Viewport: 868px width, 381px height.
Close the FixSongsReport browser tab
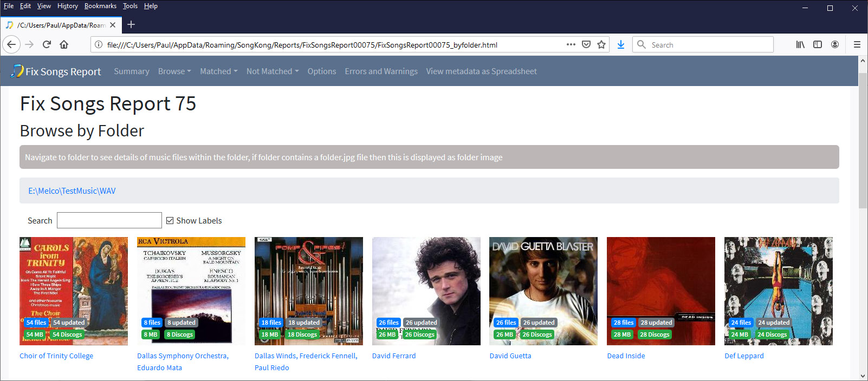tap(113, 25)
